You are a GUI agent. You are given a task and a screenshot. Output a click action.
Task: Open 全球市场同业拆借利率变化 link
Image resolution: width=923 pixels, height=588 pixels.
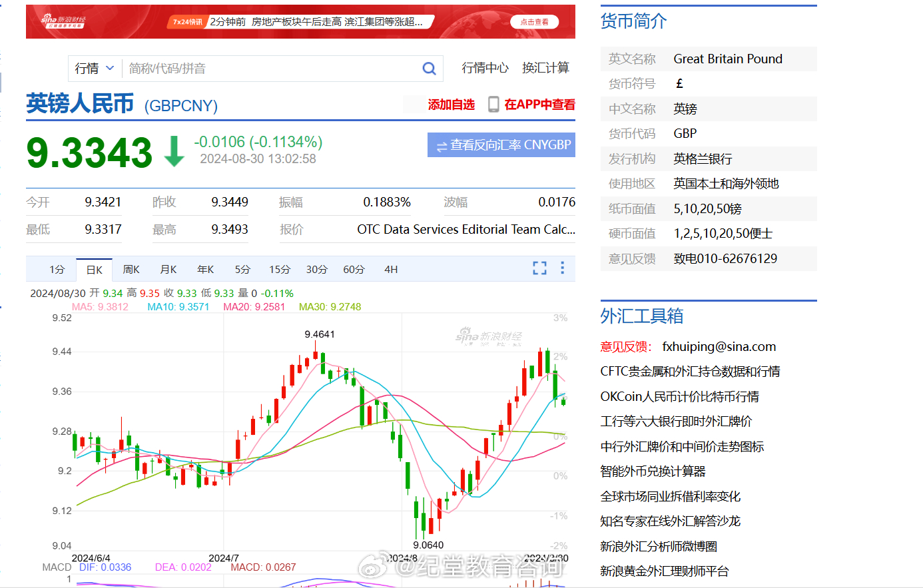pos(670,496)
